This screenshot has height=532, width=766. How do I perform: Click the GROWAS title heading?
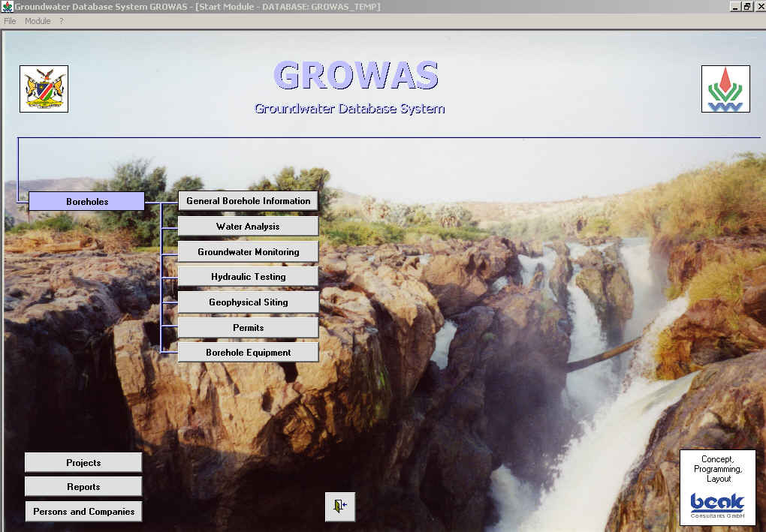pos(356,76)
